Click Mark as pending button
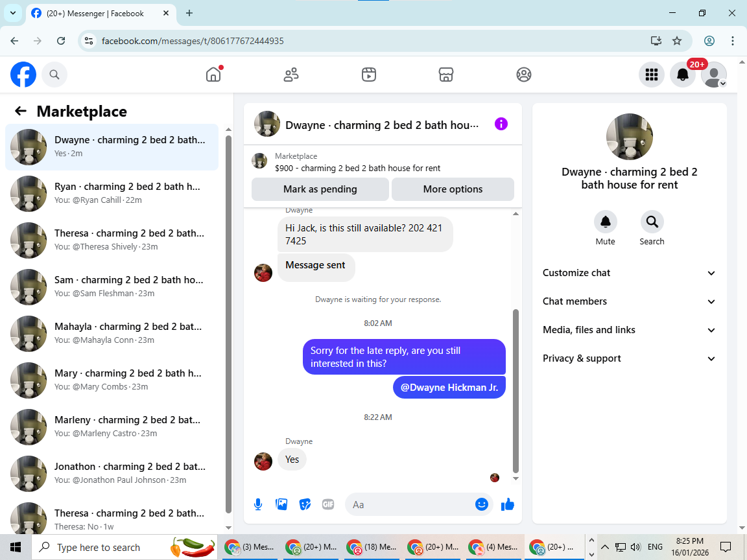 [320, 189]
